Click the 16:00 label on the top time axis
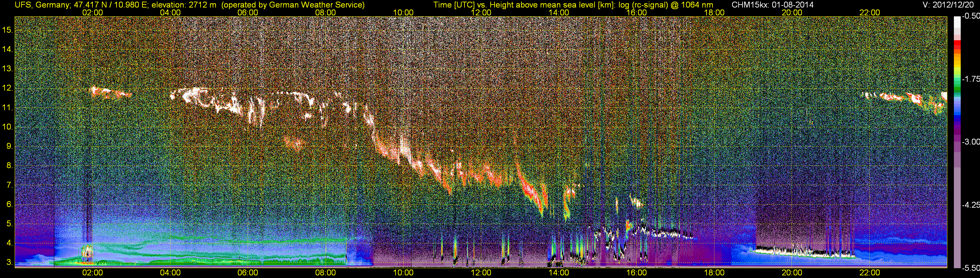 point(636,12)
